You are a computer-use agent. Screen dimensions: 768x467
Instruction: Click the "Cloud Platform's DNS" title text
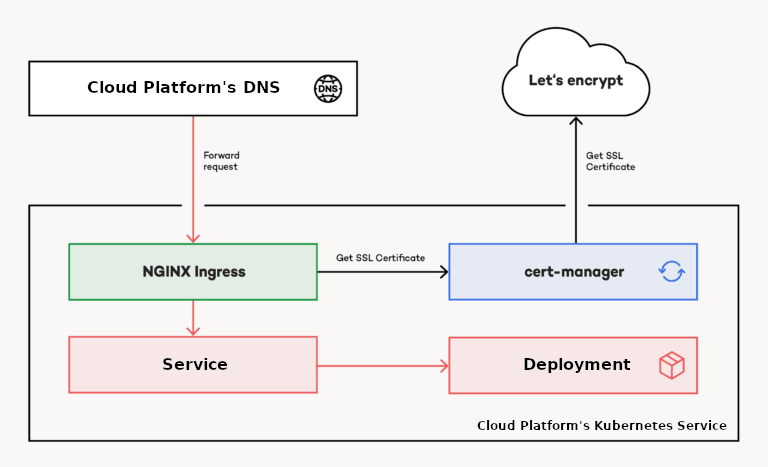pos(184,87)
